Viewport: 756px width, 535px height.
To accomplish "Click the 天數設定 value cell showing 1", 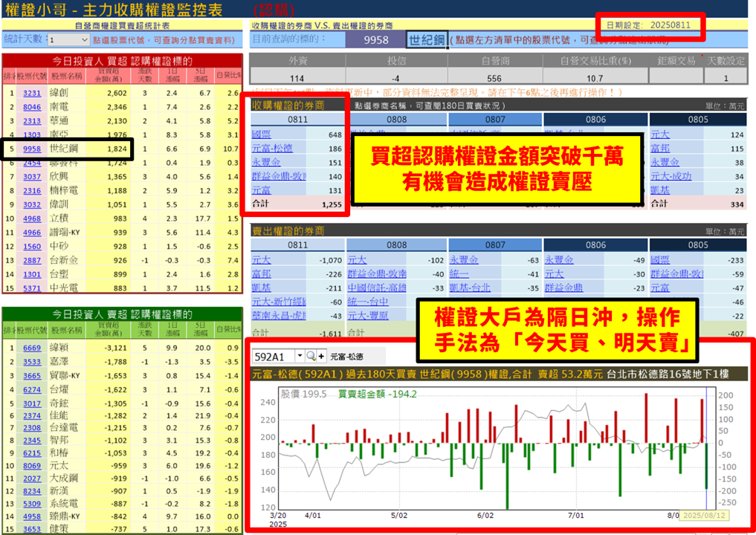I will [x=726, y=78].
